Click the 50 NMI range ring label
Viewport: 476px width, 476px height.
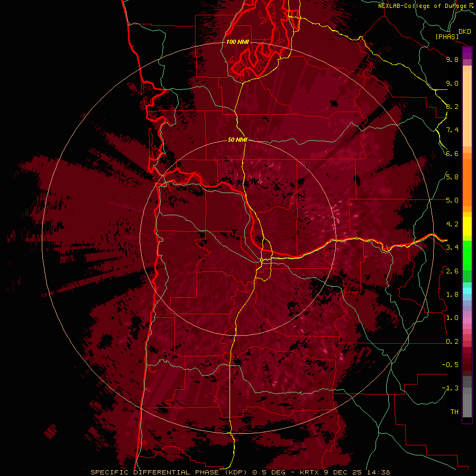237,140
